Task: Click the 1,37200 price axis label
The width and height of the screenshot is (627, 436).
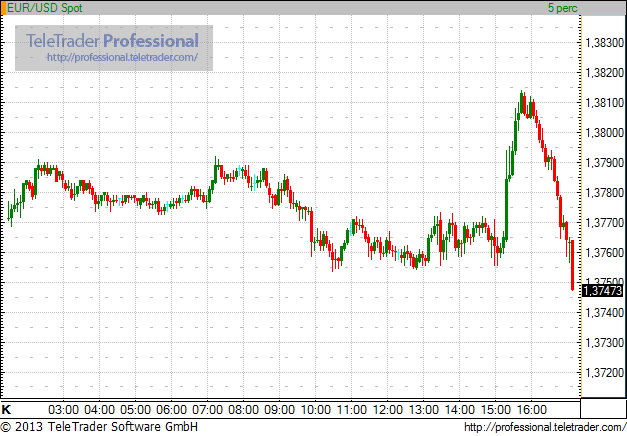Action: [x=604, y=372]
